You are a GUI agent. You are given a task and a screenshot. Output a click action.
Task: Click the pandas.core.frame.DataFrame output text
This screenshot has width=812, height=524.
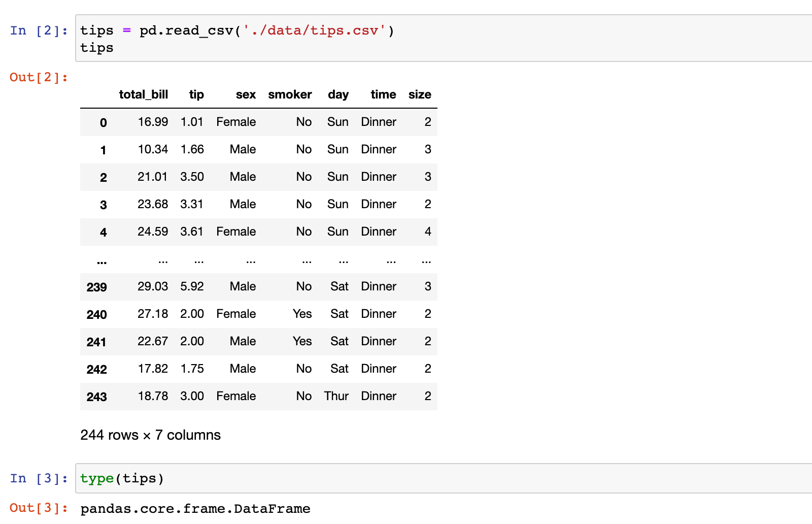[x=195, y=509]
